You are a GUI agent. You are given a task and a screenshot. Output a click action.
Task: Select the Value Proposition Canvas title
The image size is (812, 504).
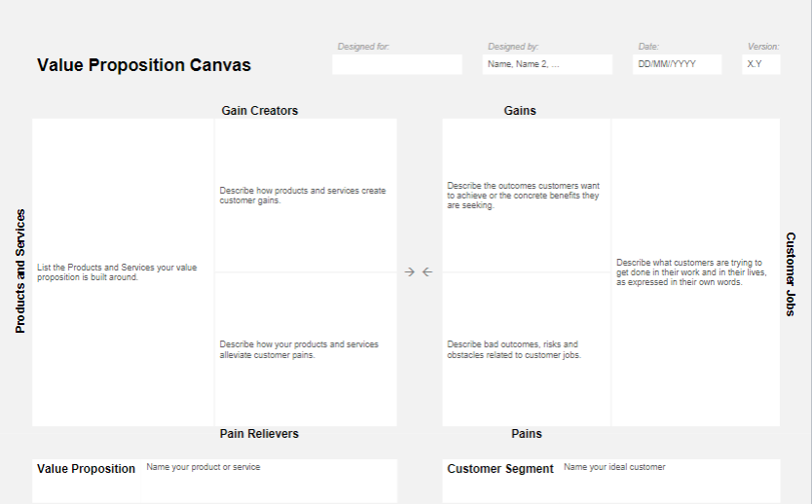[x=144, y=65]
